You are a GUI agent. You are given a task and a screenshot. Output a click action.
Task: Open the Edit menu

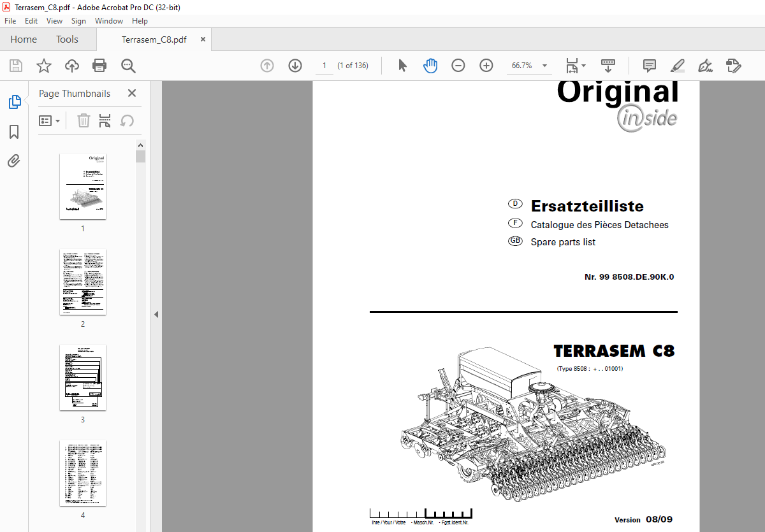[31, 21]
